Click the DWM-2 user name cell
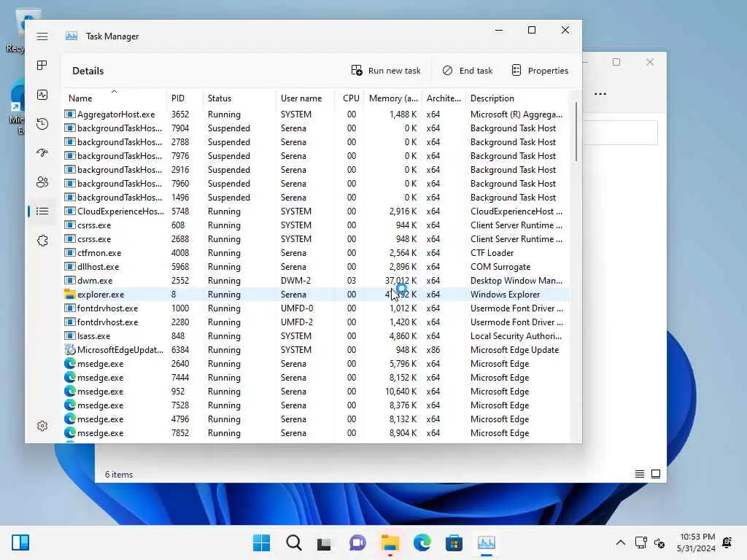Viewport: 747px width, 560px height. (295, 281)
